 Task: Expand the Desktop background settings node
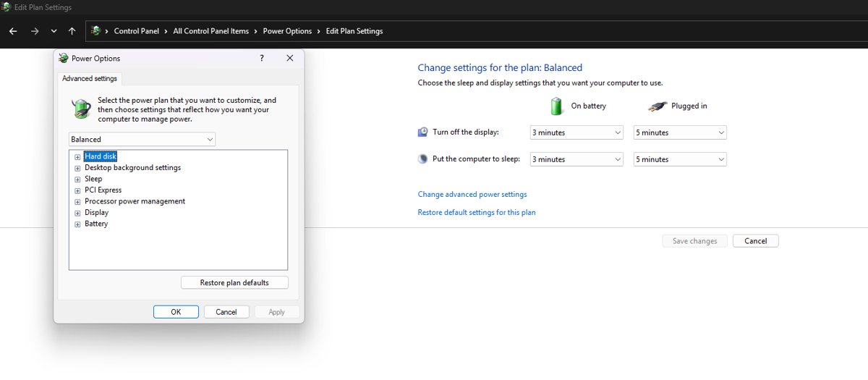pos(77,168)
